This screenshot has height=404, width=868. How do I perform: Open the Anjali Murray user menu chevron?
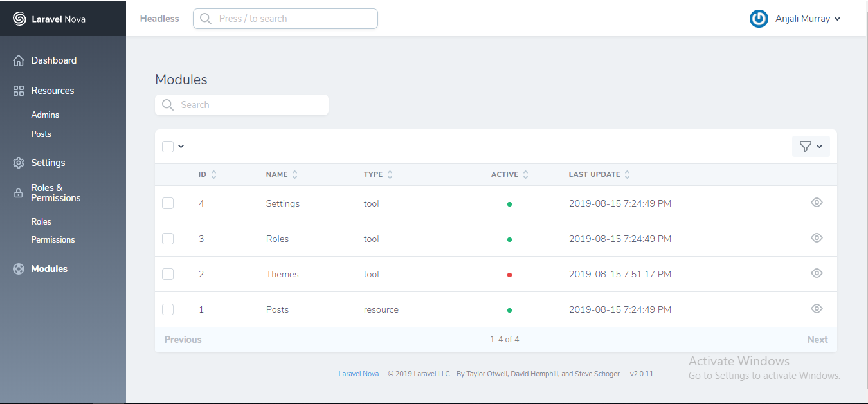[837, 19]
